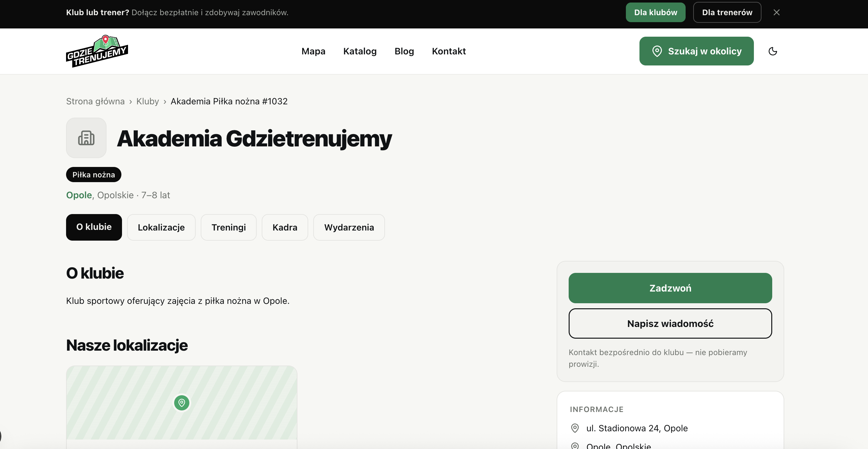Click the INFORMACJE section label

pyautogui.click(x=596, y=409)
